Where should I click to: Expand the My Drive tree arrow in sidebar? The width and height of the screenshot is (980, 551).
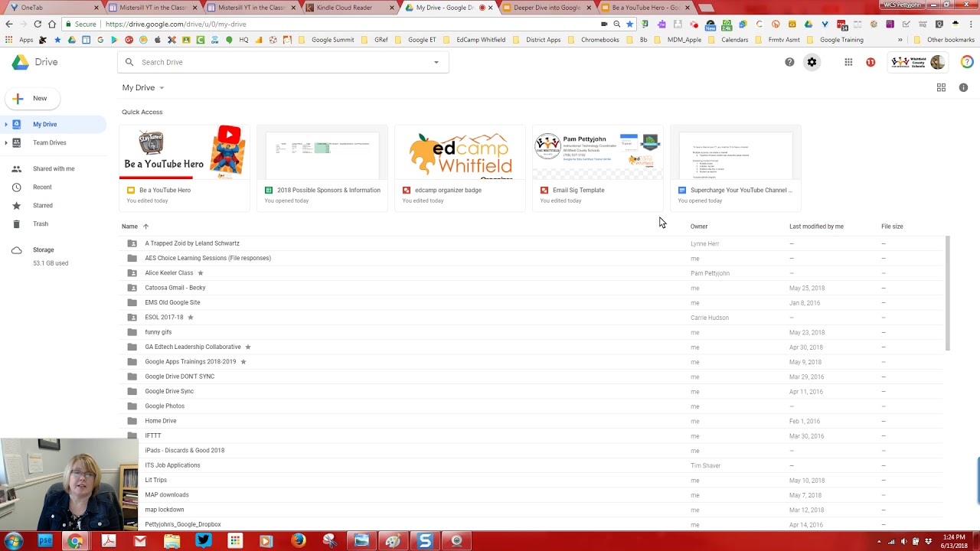(6, 124)
